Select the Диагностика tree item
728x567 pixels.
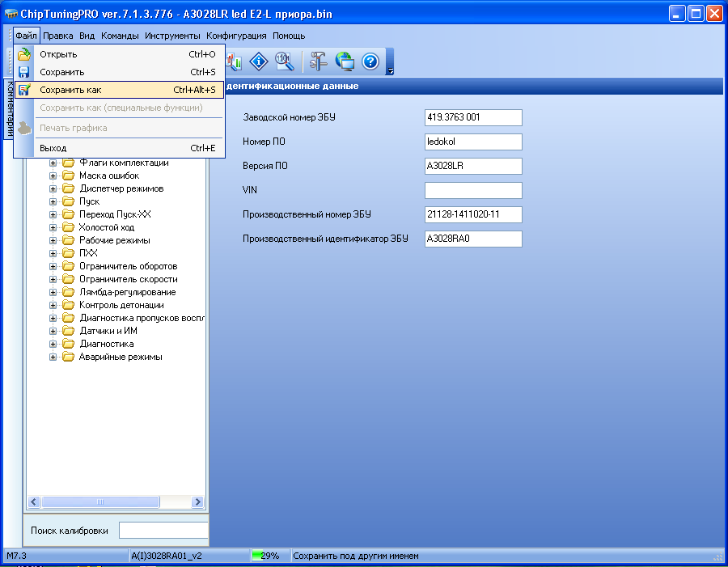[106, 344]
